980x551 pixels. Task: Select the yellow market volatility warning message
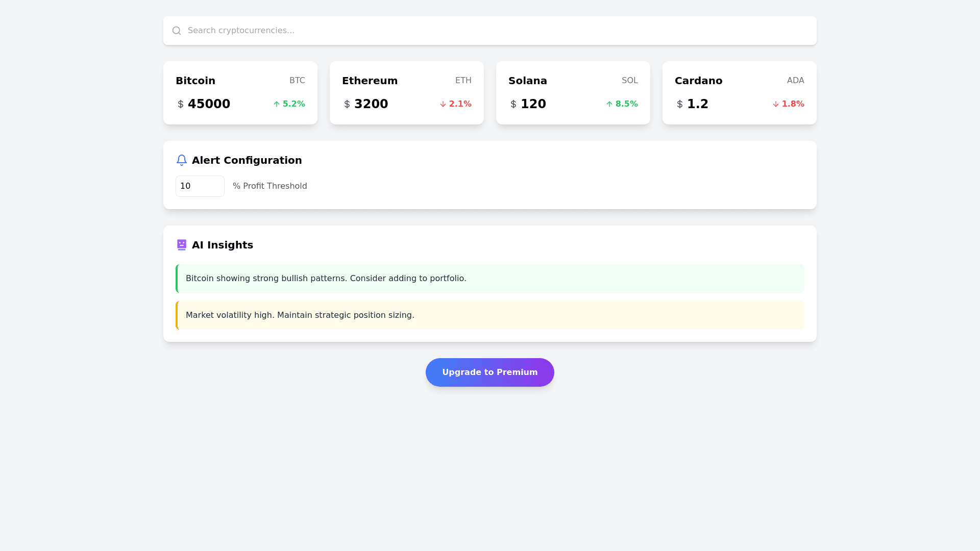[x=489, y=315]
